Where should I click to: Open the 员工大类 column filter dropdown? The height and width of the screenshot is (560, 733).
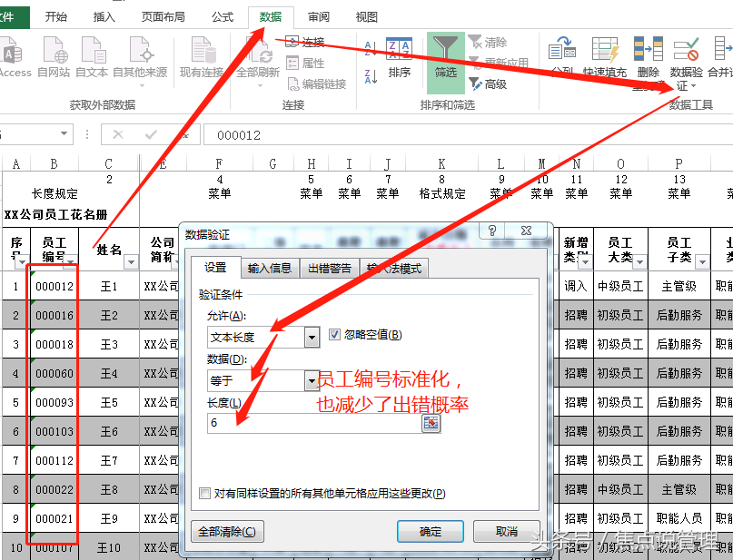pos(639,262)
